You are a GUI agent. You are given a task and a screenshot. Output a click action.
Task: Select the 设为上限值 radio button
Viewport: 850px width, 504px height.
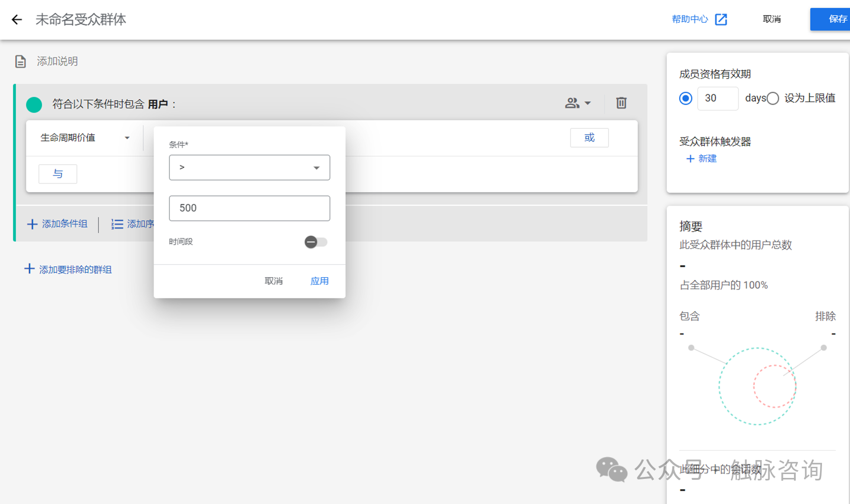click(773, 98)
